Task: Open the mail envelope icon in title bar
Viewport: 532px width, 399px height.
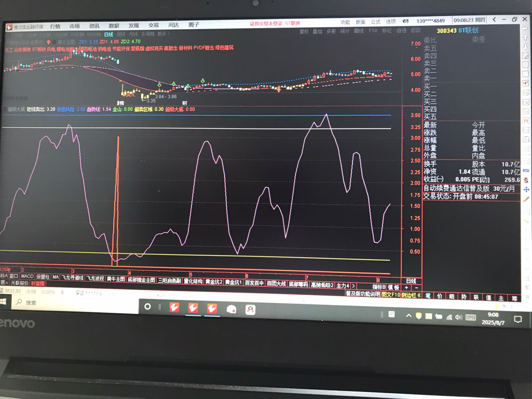Action: pyautogui.click(x=405, y=21)
